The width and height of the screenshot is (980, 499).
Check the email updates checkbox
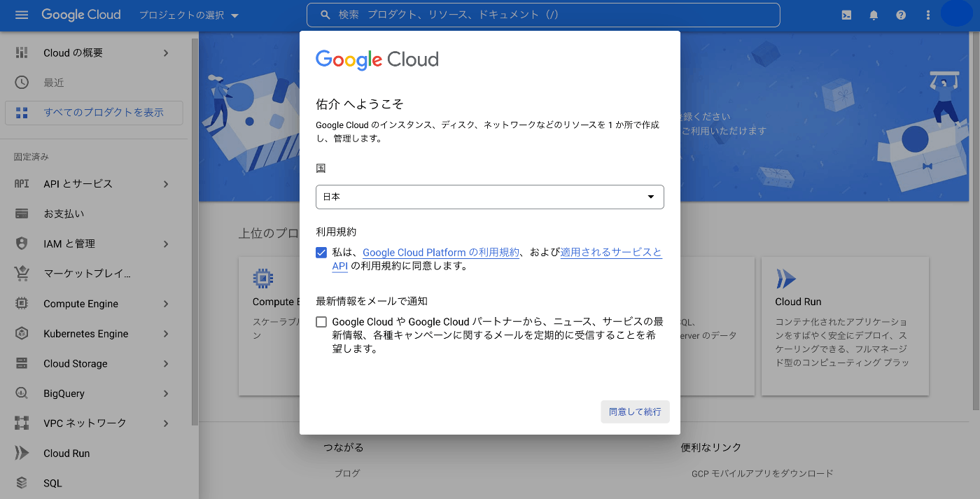(x=321, y=322)
